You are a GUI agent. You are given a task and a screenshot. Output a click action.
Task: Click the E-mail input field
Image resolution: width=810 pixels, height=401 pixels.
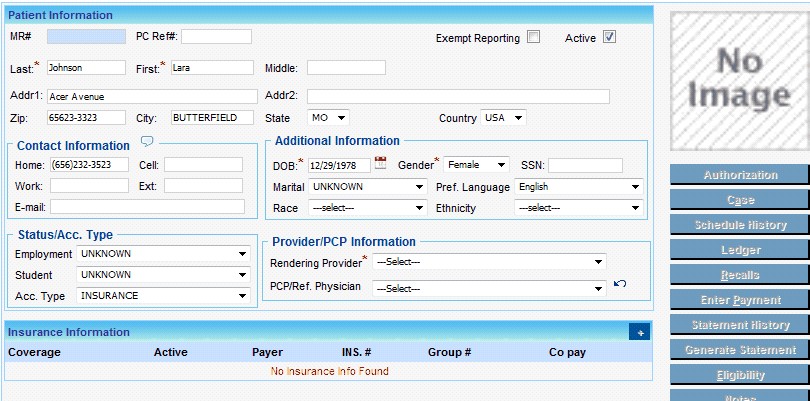147,207
